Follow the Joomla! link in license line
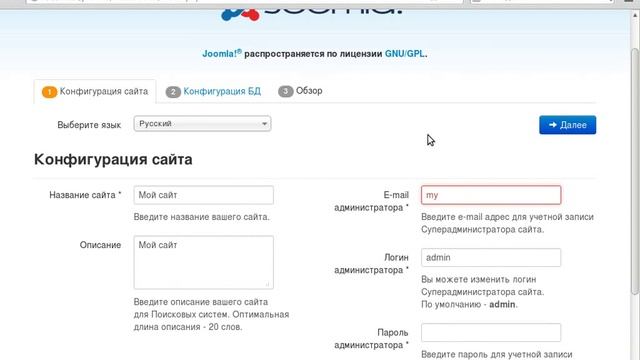640x360 pixels. (x=222, y=53)
